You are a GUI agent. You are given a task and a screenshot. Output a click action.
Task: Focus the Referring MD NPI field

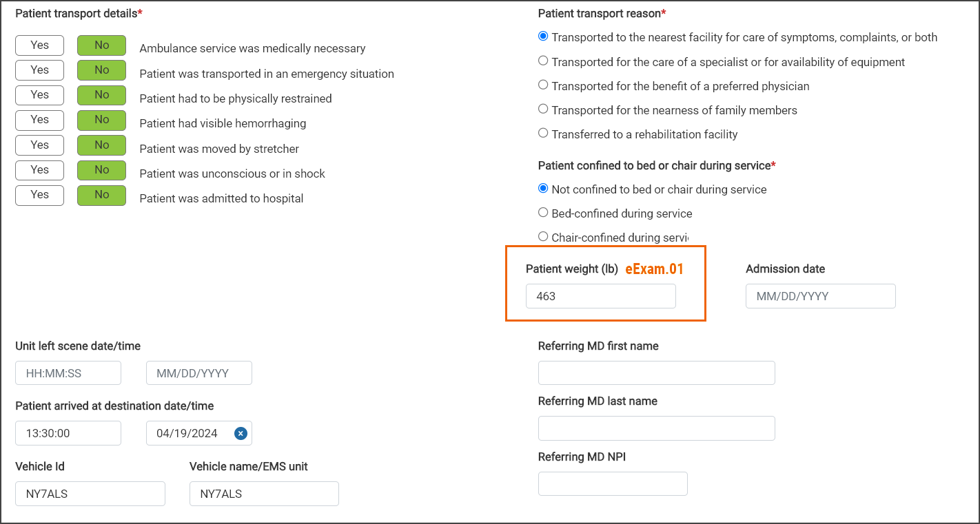(613, 483)
